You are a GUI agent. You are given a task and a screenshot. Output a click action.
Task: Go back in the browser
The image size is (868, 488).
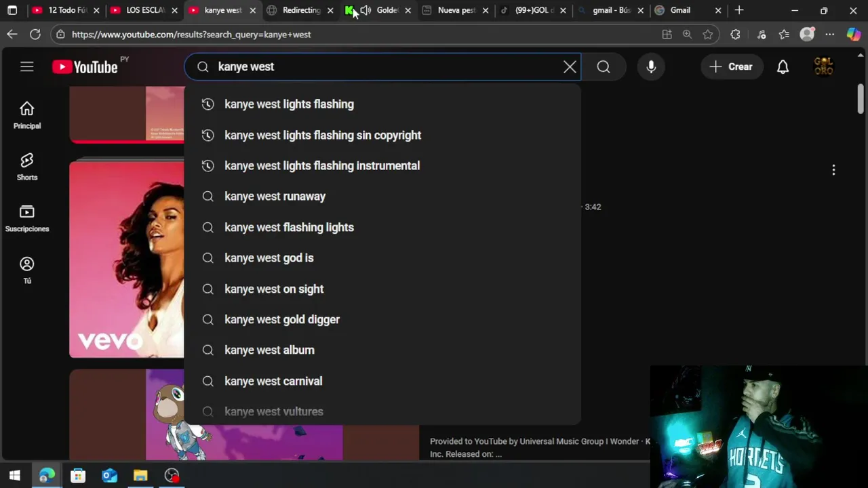[12, 34]
